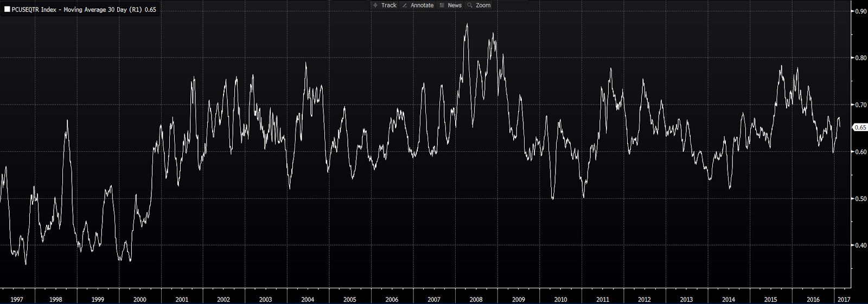Click the 1999 x-axis label
868x304 pixels.
pyautogui.click(x=98, y=299)
